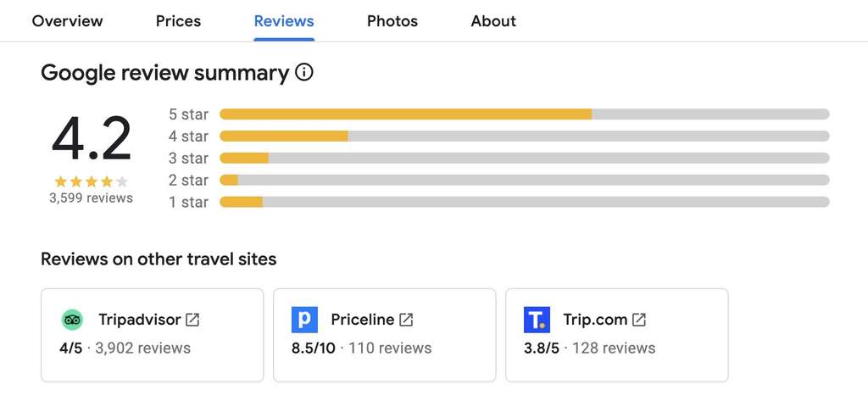Open Tripadvisor external link icon
868x418 pixels.
click(192, 320)
